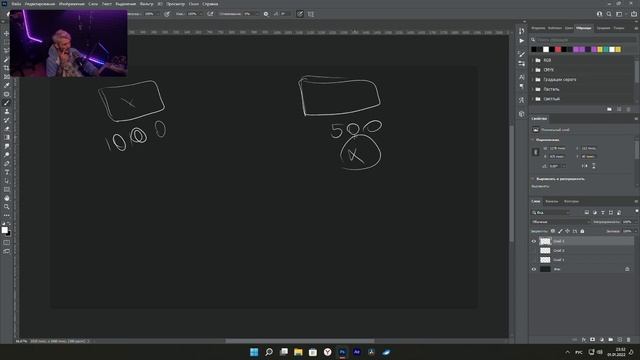Select the Pen tool
The width and height of the screenshot is (640, 360).
tap(7, 164)
